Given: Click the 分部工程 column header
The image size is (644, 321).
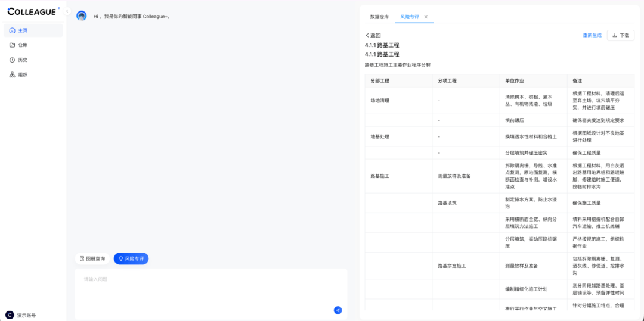Looking at the screenshot, I should pos(380,80).
